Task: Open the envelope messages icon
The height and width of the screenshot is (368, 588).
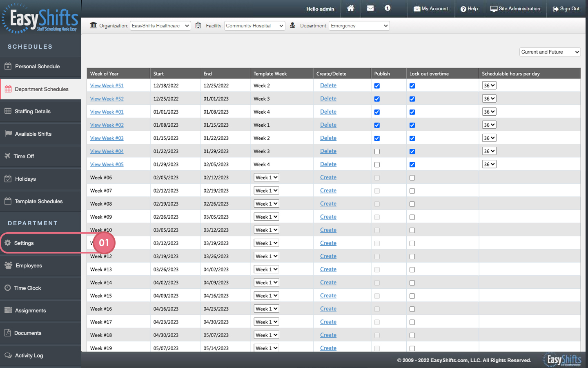Action: (x=370, y=8)
